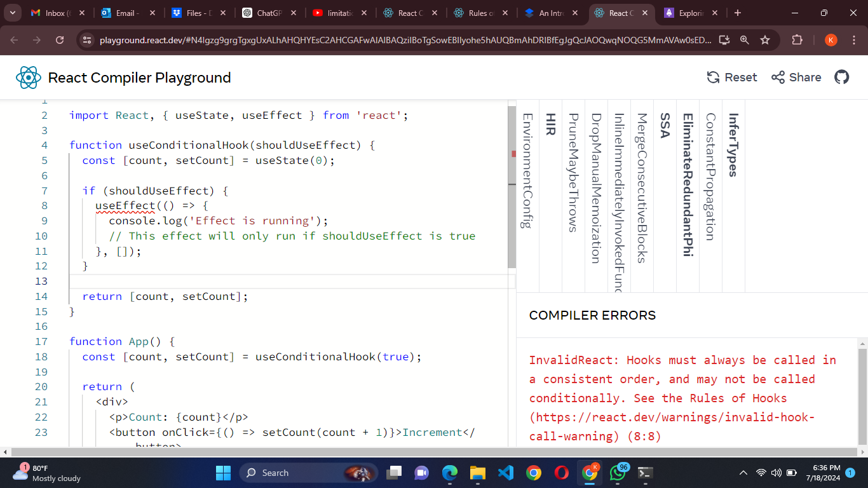Open Visual Studio Code from taskbar

pyautogui.click(x=506, y=473)
